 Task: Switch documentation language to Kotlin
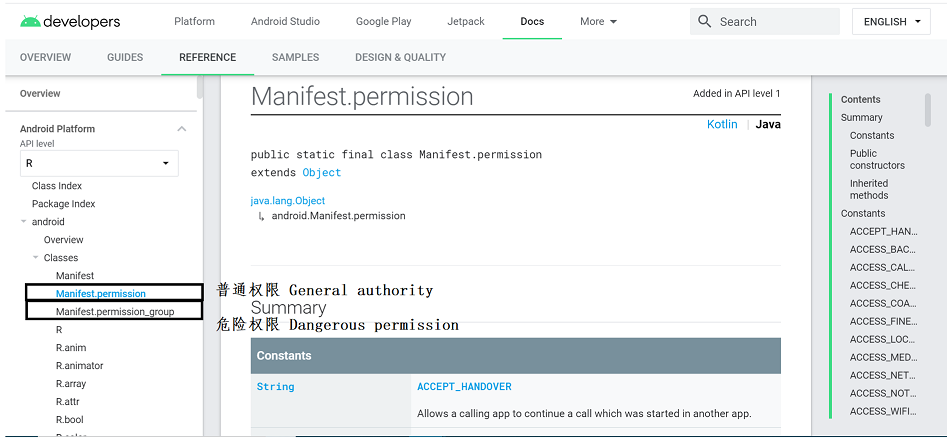[x=722, y=124]
